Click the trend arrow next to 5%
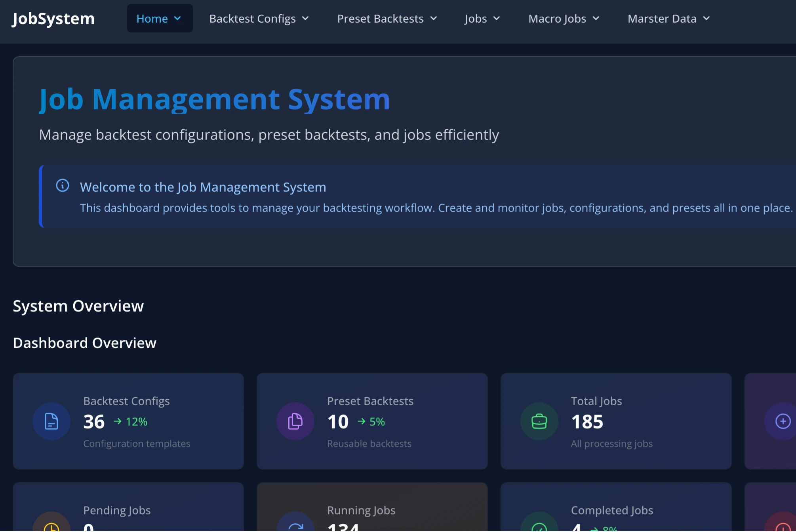Viewport: 796px width, 532px height. tap(362, 421)
